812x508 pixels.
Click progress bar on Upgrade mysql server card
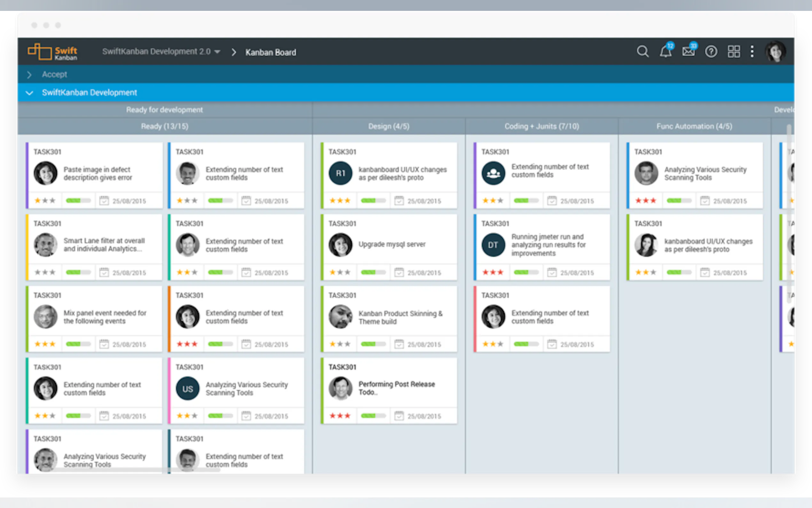coord(373,273)
